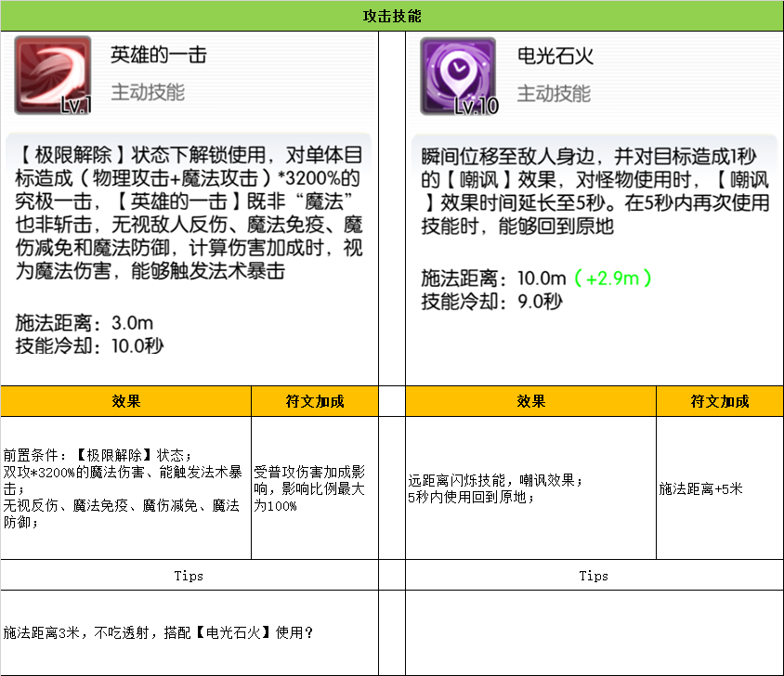Click the purple 电光石火 skill icon
784x676 pixels.
click(x=459, y=76)
